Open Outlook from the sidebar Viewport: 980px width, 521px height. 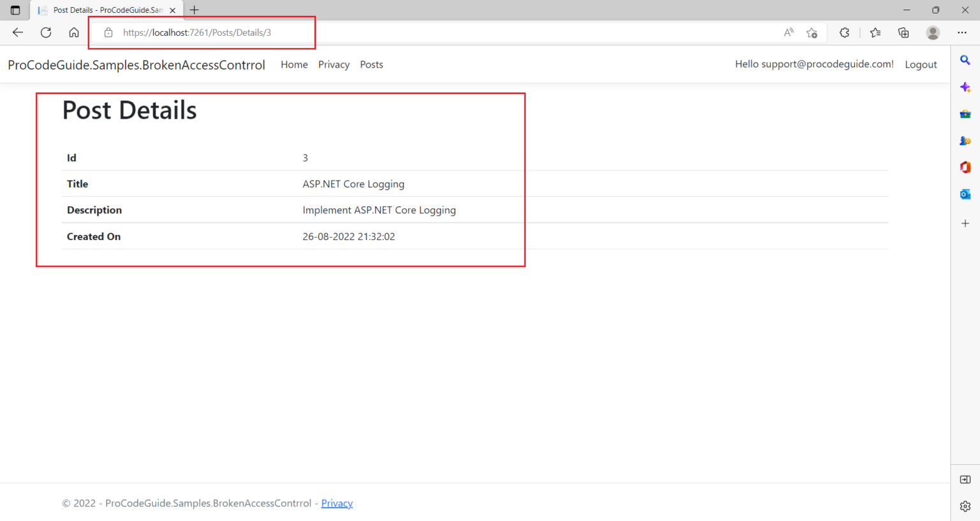[x=965, y=193]
